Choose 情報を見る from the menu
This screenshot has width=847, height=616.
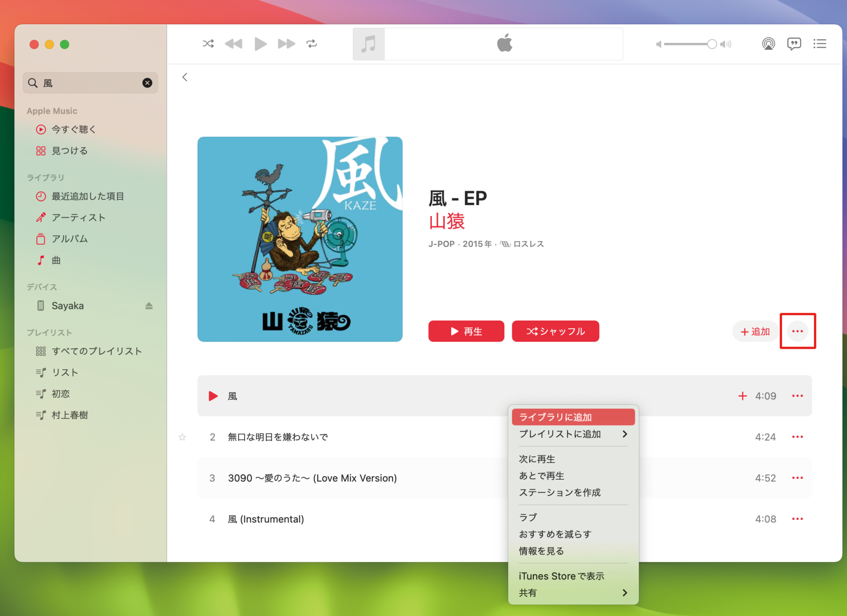tap(573, 551)
